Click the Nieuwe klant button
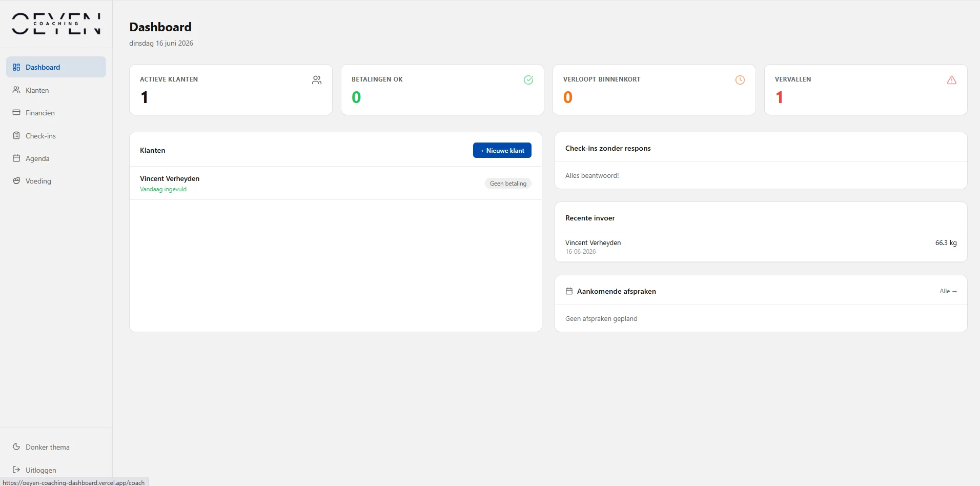This screenshot has width=980, height=486. 502,150
